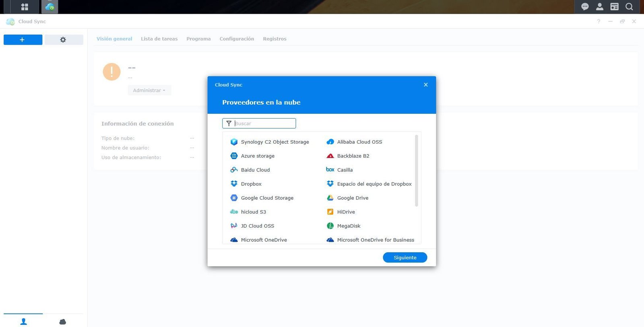
Task: Open the DSM main menu grid icon
Action: [25, 7]
